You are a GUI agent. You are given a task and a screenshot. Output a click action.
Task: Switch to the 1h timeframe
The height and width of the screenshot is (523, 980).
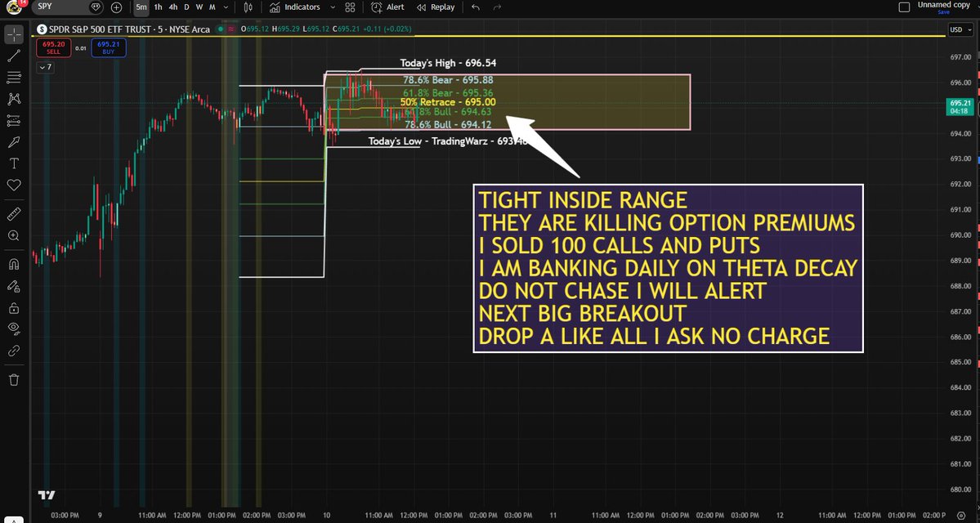pyautogui.click(x=158, y=7)
